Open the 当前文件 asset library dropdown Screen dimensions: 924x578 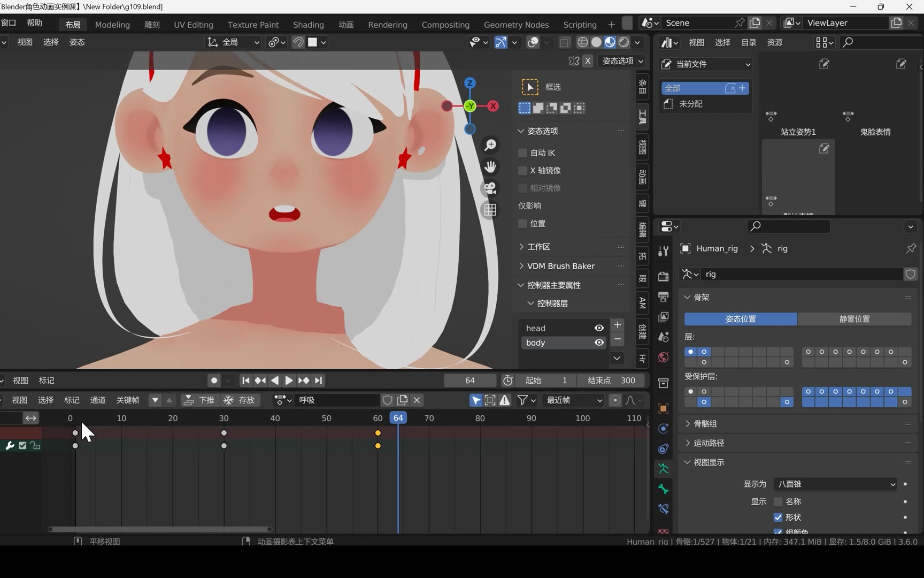pos(706,64)
